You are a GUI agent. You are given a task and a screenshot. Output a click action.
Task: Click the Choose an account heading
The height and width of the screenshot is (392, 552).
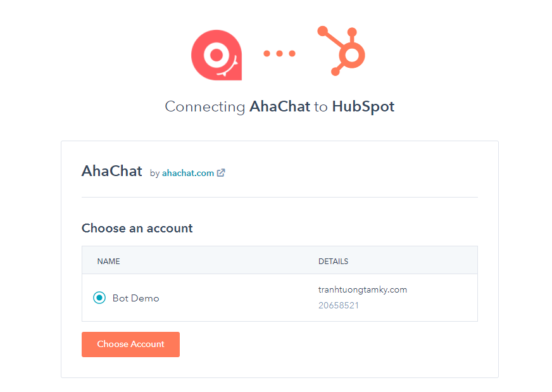[x=137, y=228]
